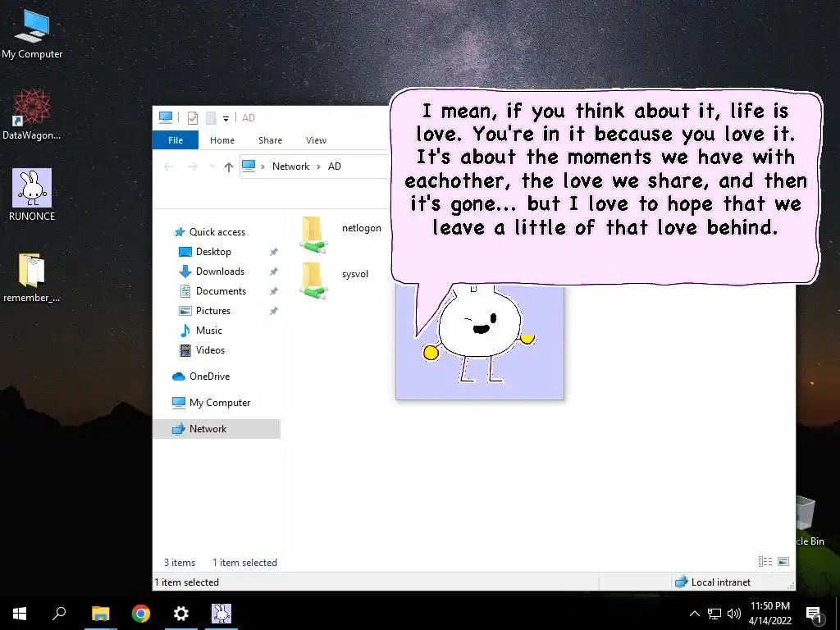
Task: Click AD in the address breadcrumb
Action: (x=335, y=167)
